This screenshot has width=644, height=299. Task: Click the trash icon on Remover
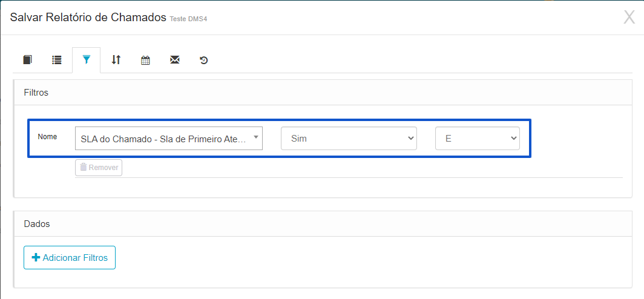click(84, 167)
